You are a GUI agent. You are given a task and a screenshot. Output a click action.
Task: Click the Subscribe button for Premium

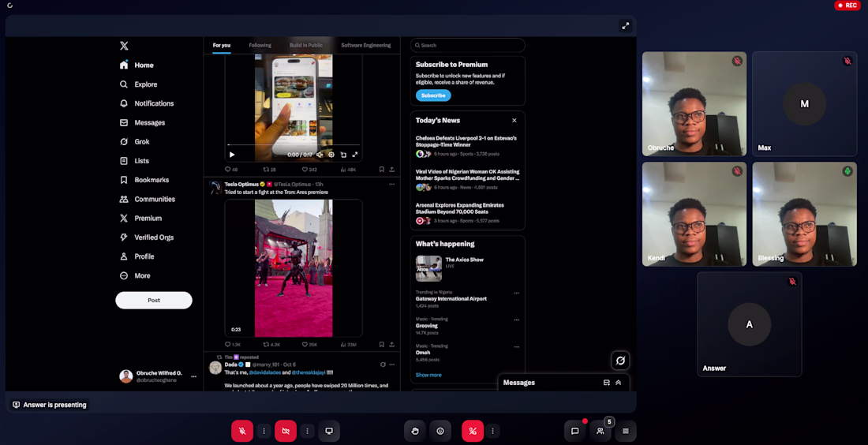(x=432, y=95)
